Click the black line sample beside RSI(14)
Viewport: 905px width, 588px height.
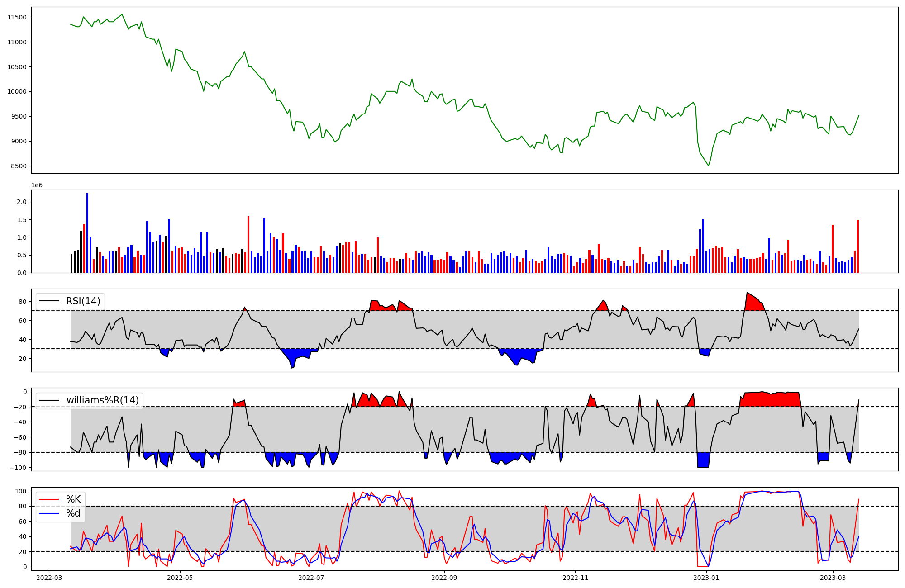(49, 301)
